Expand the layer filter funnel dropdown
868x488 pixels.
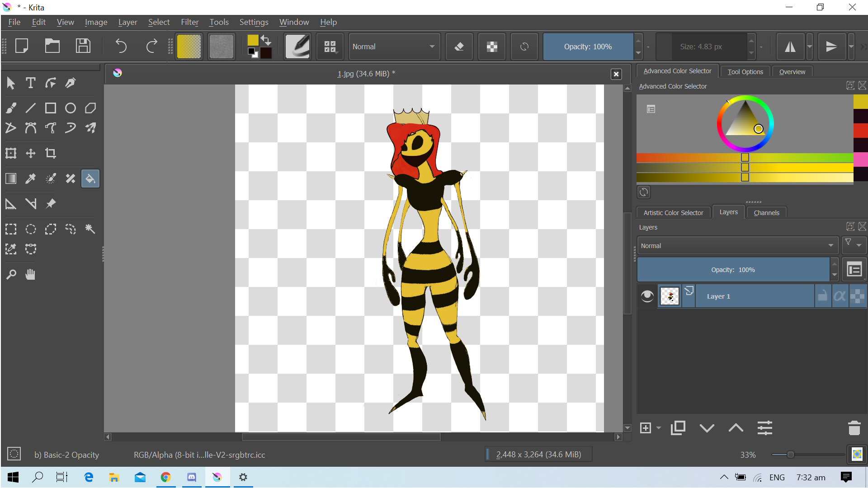(854, 245)
